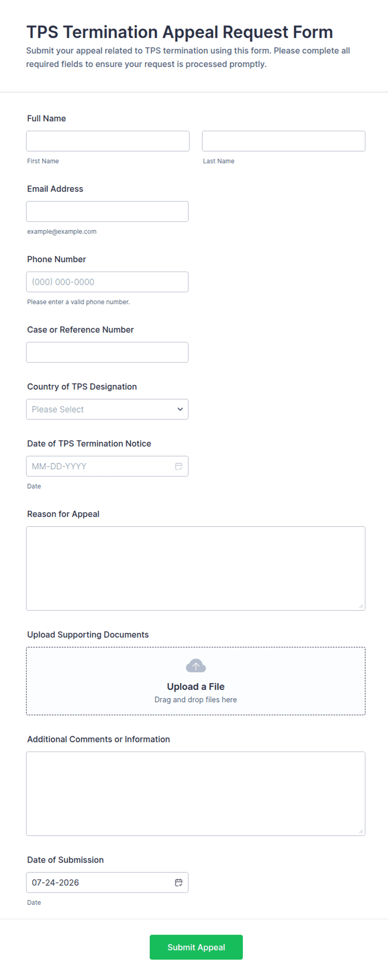Click the Please Select dropdown chevron
The width and height of the screenshot is (388, 980).
(180, 409)
